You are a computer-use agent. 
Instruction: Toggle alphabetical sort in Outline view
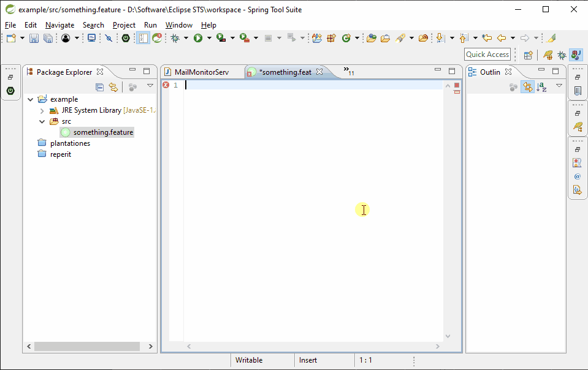coord(541,87)
